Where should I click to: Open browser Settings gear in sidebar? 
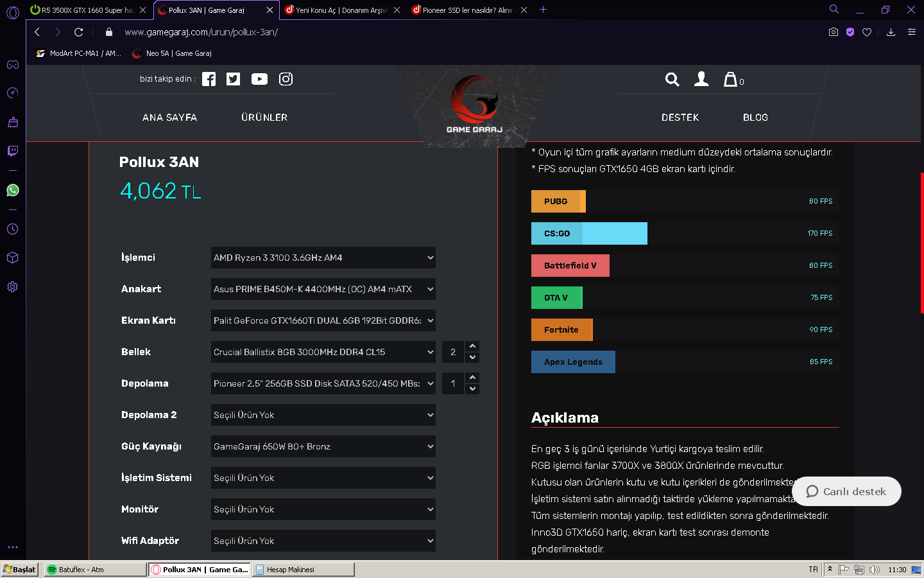click(13, 287)
